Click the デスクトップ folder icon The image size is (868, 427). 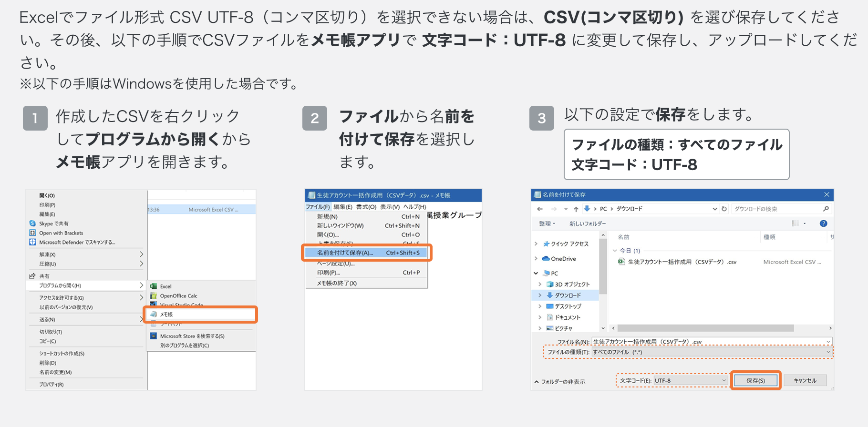coord(550,306)
